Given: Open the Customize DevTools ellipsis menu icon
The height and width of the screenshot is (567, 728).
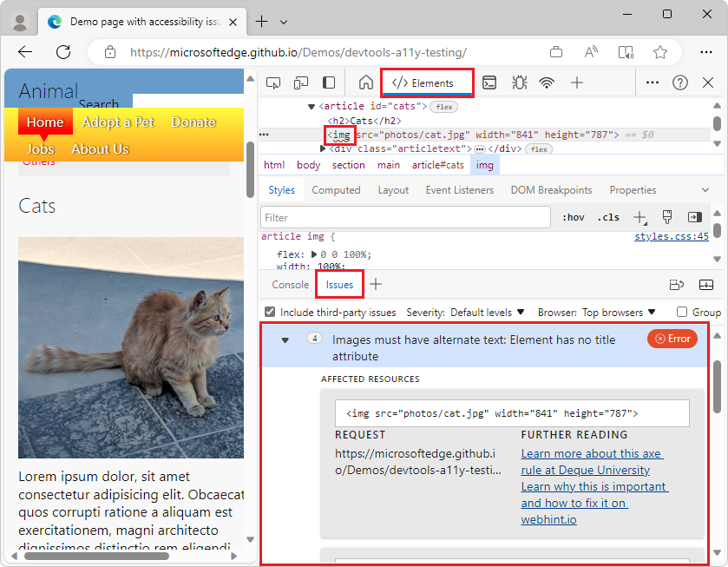Looking at the screenshot, I should click(x=653, y=82).
